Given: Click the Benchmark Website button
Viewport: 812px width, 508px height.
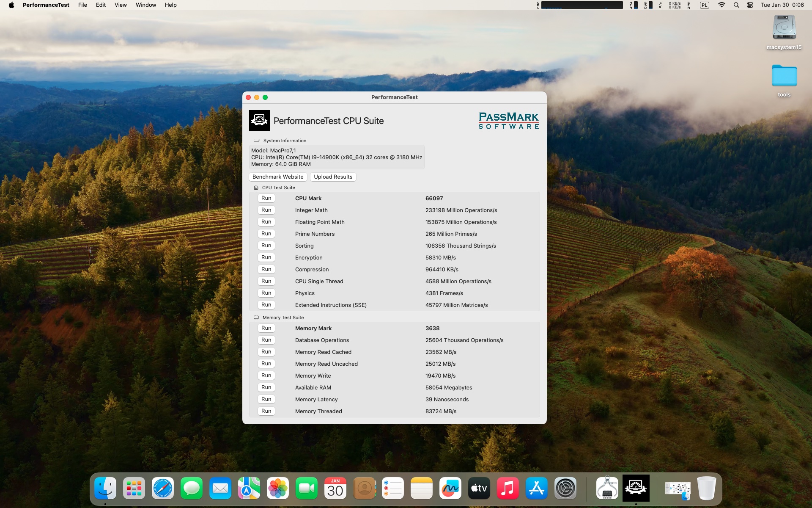Looking at the screenshot, I should tap(278, 177).
